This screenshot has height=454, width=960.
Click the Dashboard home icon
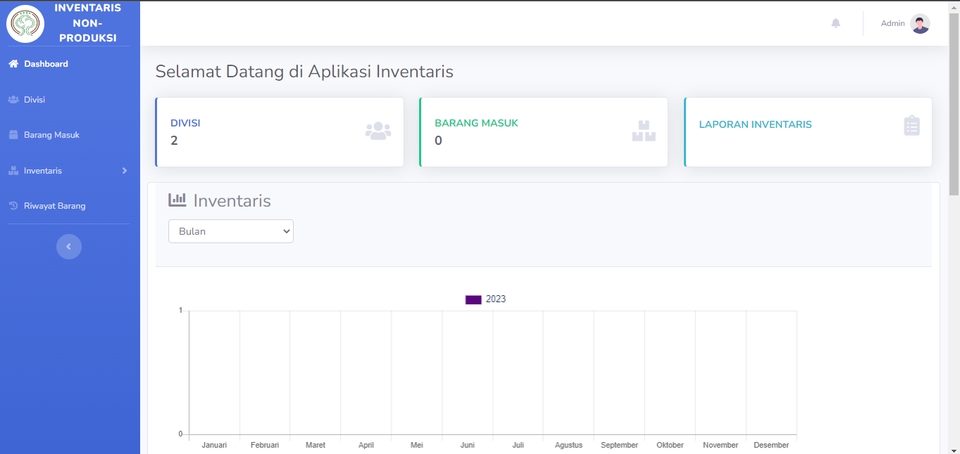[x=13, y=64]
